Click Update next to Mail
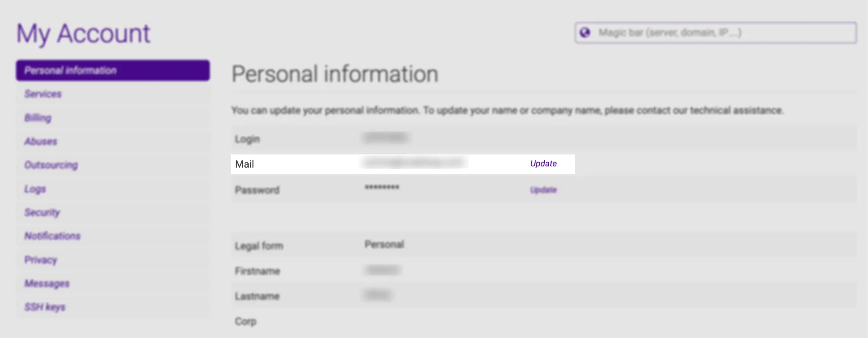The image size is (868, 338). (x=543, y=164)
